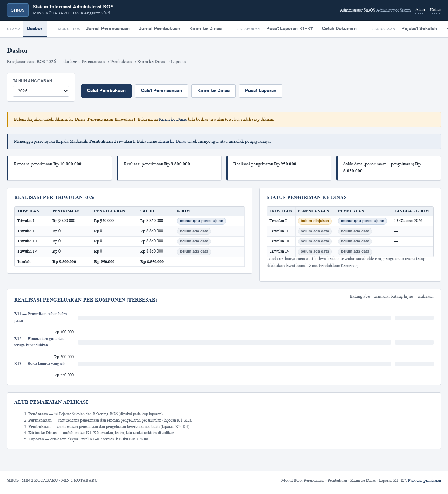This screenshot has width=448, height=494.
Task: Click the B11 Penyediaan bahan habis pakai bar
Action: pos(234,318)
